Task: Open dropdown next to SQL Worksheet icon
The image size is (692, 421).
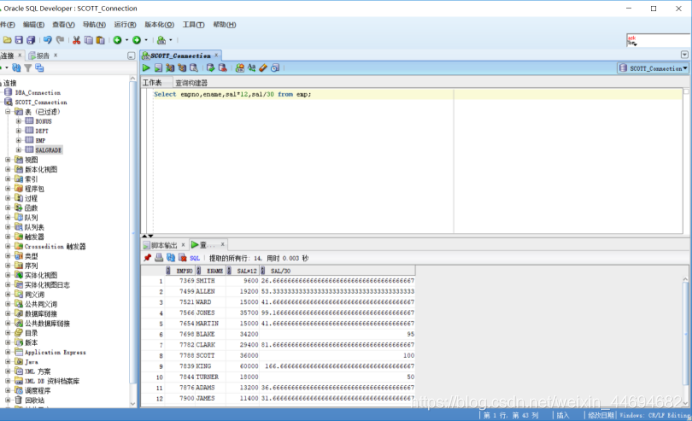Action: pyautogui.click(x=171, y=40)
